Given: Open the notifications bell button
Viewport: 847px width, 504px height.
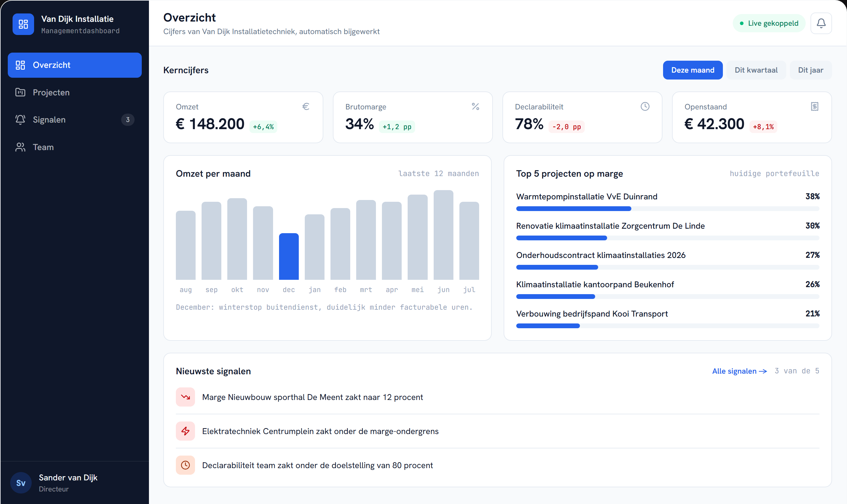Looking at the screenshot, I should click(x=821, y=23).
